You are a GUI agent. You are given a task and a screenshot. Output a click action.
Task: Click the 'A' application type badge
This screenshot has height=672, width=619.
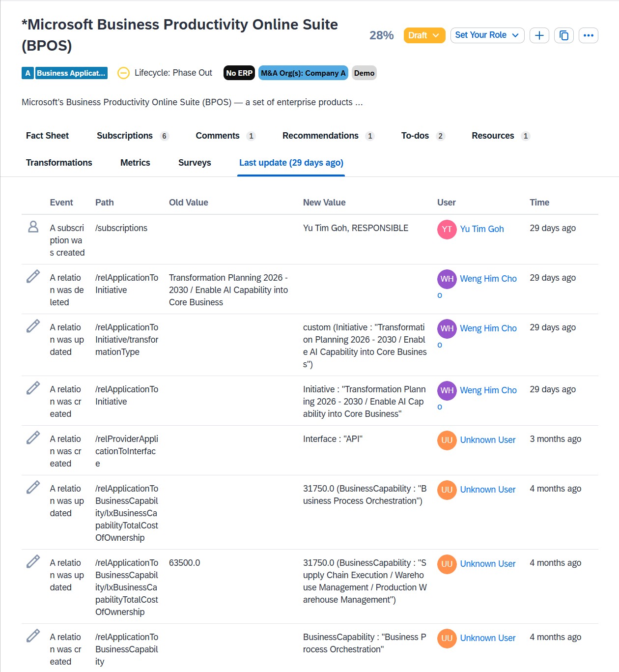[28, 73]
